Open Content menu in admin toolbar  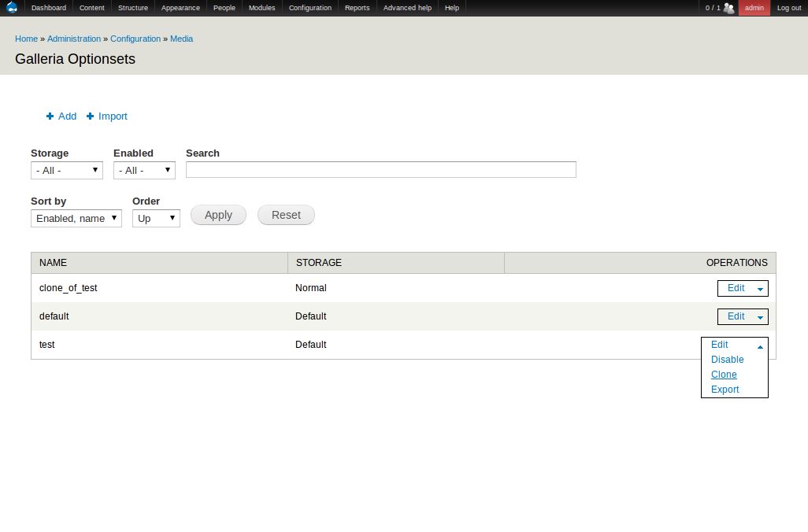[91, 8]
